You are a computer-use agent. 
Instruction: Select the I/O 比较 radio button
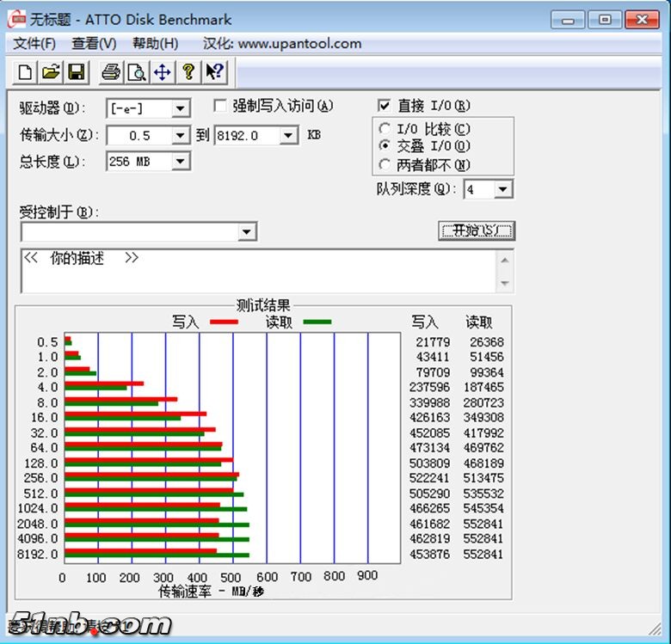pos(385,130)
